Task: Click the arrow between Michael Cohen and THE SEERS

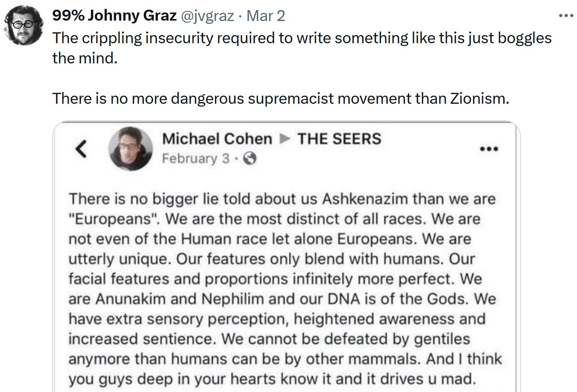Action: tap(285, 139)
